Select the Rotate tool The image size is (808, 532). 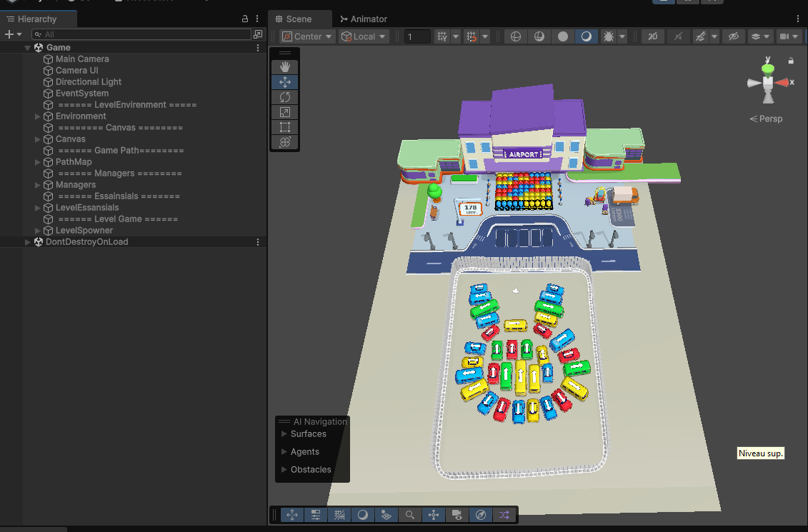pos(284,97)
